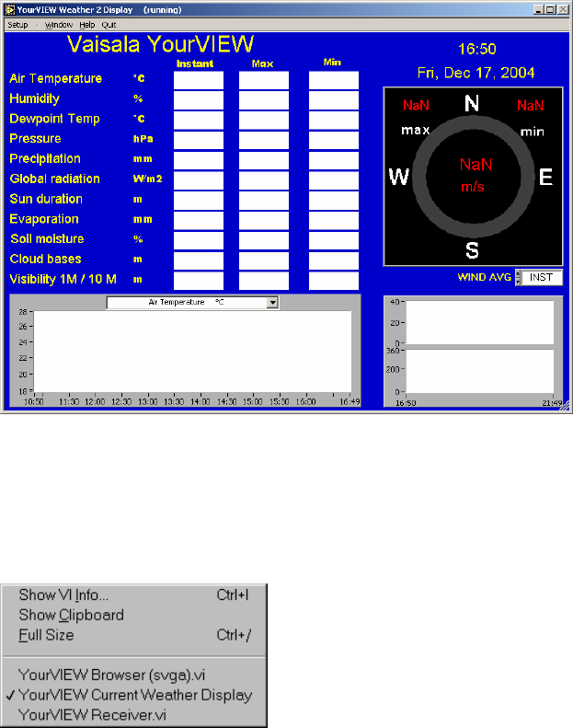Click Dewpoint Temp Min value field
The image size is (573, 728).
click(x=334, y=121)
